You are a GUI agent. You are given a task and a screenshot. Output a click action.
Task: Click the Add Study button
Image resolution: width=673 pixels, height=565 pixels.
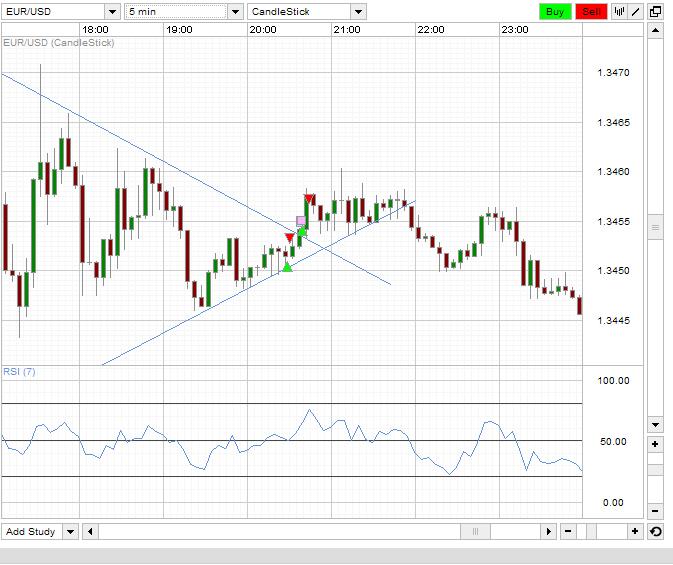[x=32, y=532]
